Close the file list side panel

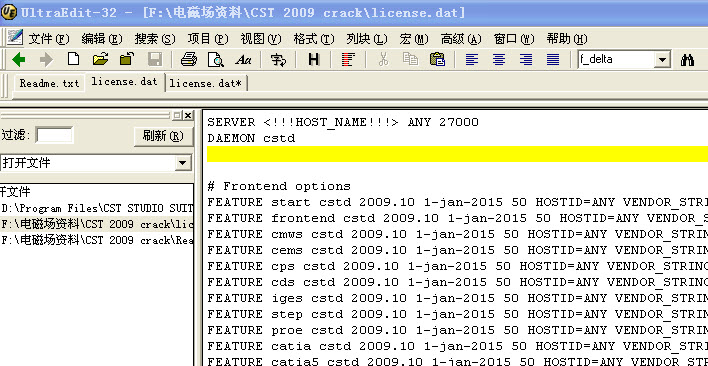pyautogui.click(x=187, y=115)
